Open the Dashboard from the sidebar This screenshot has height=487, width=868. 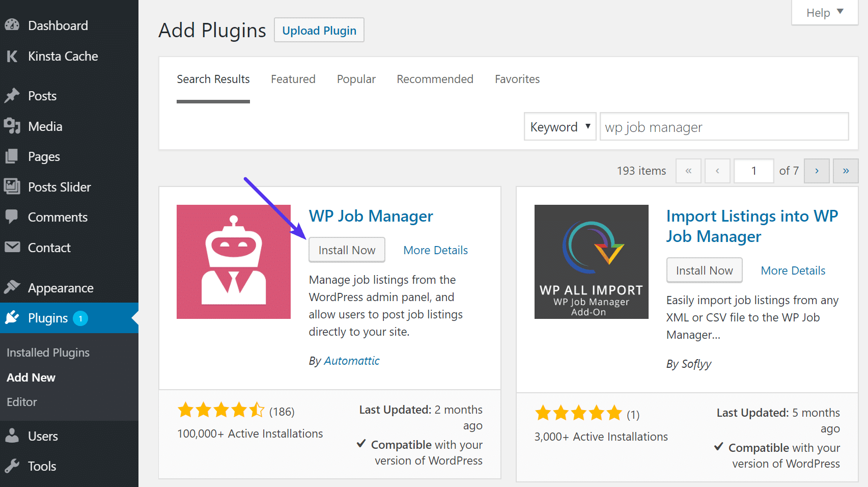point(12,25)
